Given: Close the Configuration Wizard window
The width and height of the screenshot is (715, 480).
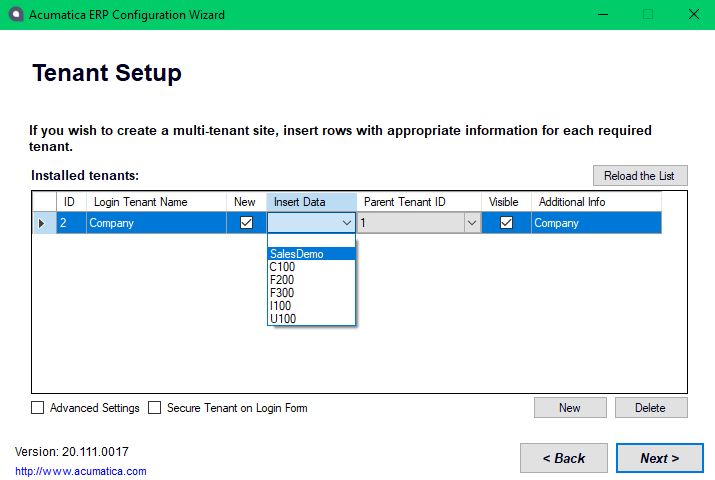Looking at the screenshot, I should tap(694, 15).
